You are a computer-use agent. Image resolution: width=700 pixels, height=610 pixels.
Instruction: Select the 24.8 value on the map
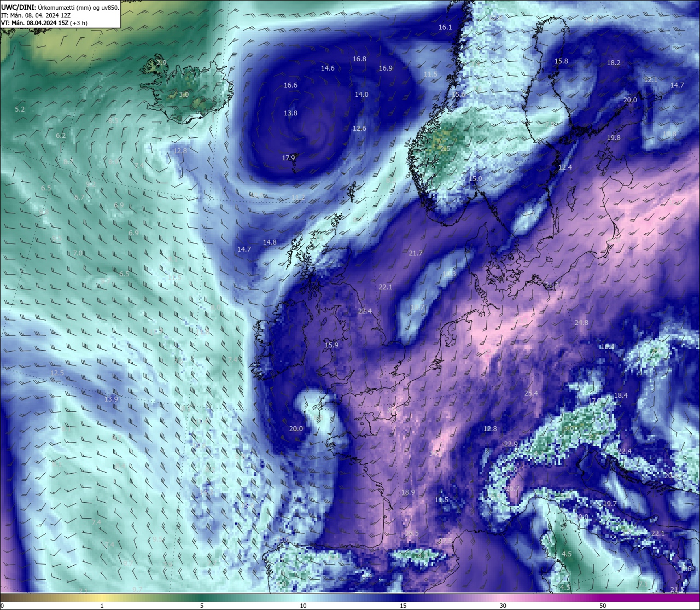581,323
